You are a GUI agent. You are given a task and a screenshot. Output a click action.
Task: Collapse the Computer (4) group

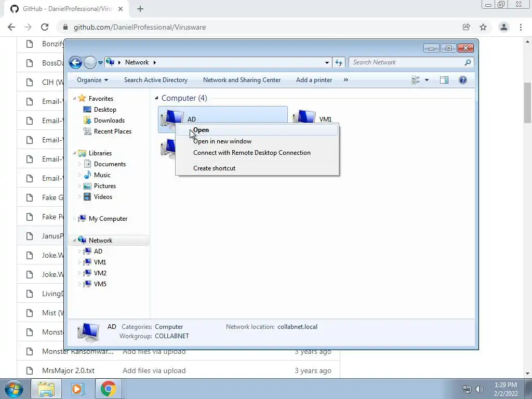click(x=156, y=98)
